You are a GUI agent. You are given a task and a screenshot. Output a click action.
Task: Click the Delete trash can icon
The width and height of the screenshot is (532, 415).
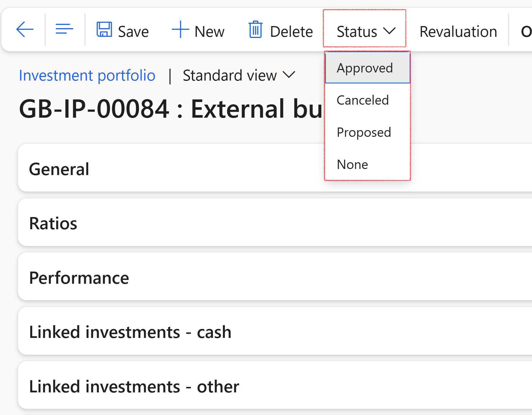(x=255, y=29)
